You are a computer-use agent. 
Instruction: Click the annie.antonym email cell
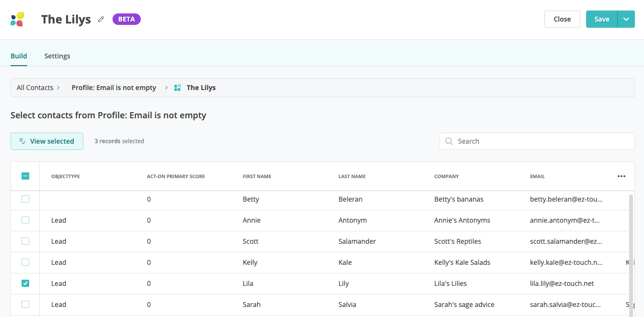click(x=565, y=220)
